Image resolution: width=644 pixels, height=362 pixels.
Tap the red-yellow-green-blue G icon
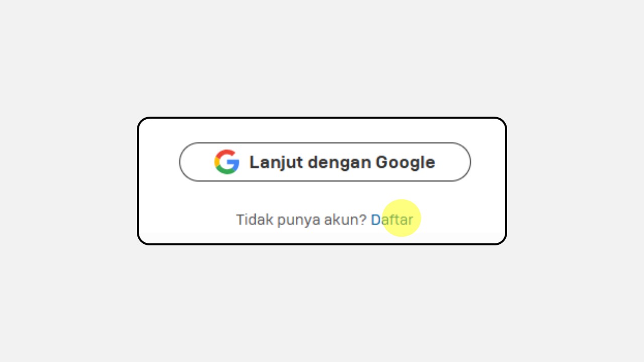[227, 162]
